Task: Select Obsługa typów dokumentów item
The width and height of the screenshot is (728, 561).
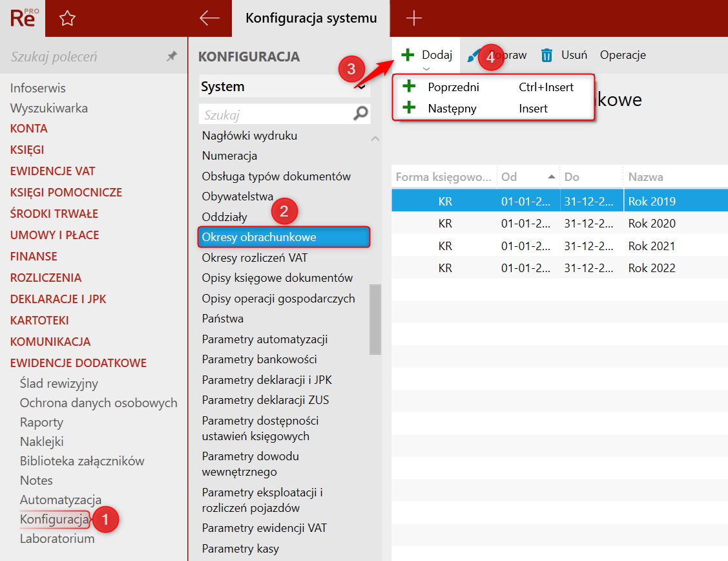Action: click(x=276, y=176)
